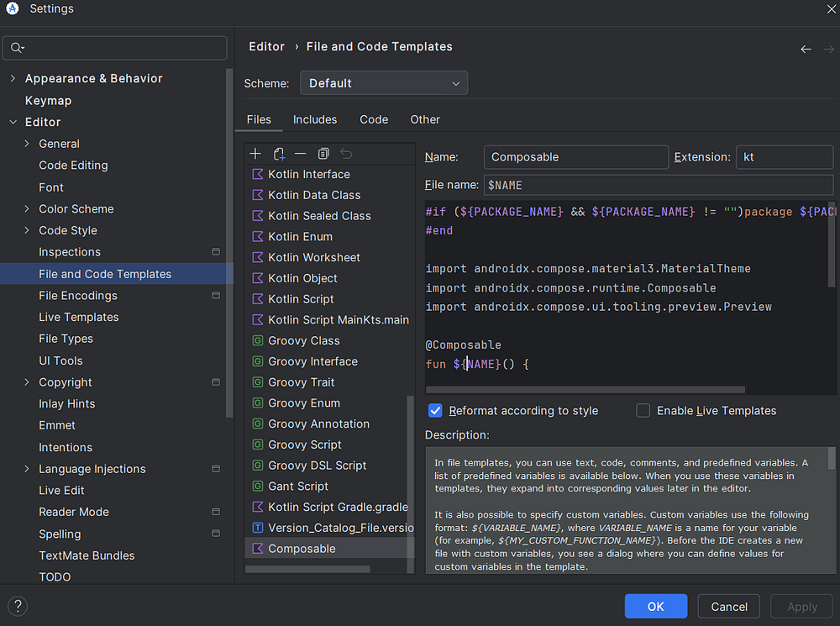The image size is (840, 626).
Task: Open the Scheme Default dropdown
Action: click(384, 83)
